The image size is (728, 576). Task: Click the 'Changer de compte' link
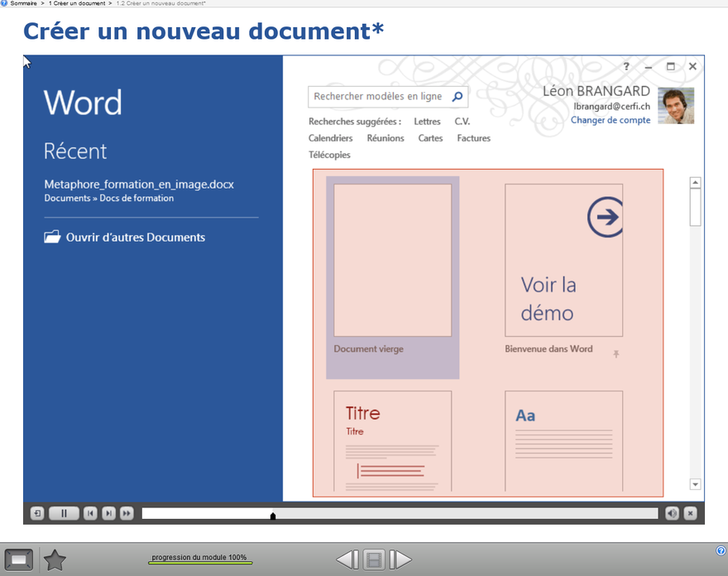[x=611, y=120]
